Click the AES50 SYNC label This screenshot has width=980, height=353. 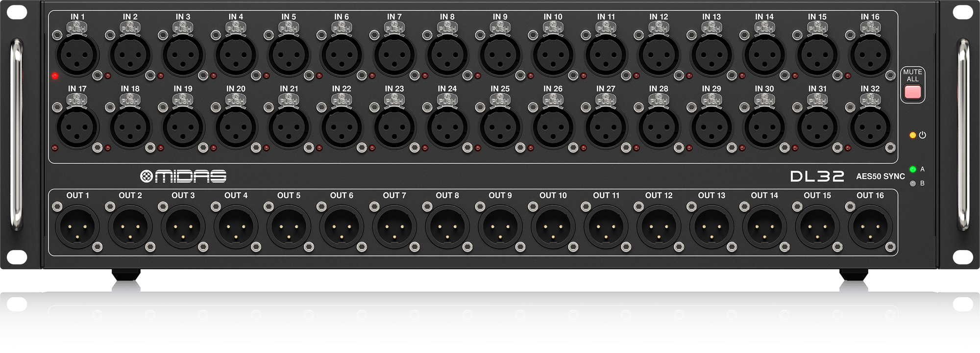click(881, 176)
